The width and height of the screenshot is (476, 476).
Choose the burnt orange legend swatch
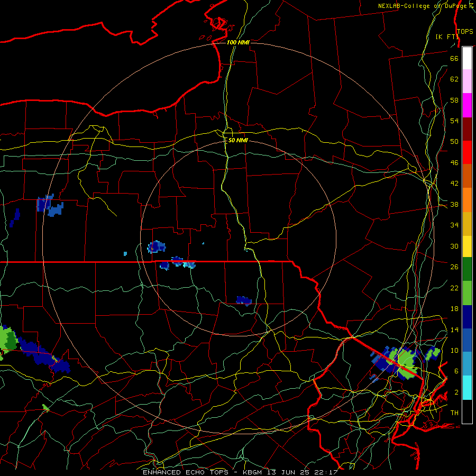point(467,176)
